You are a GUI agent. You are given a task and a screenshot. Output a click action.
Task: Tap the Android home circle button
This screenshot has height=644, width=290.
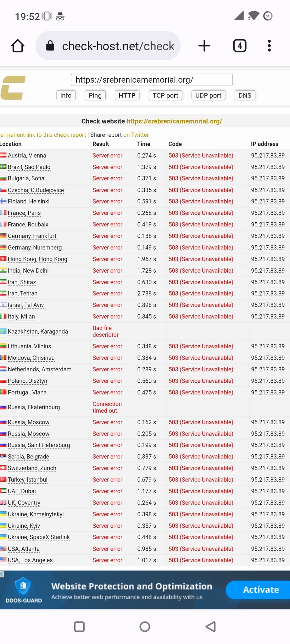coord(145,627)
